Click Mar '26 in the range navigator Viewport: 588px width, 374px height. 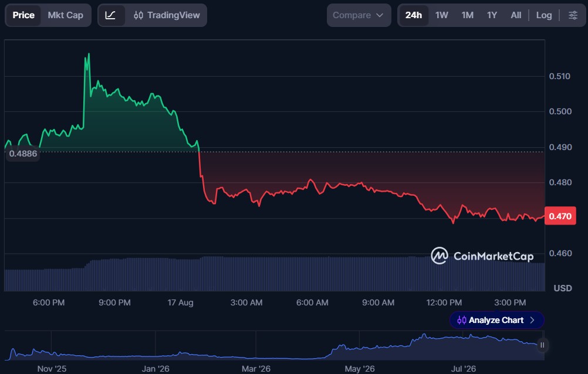point(256,369)
